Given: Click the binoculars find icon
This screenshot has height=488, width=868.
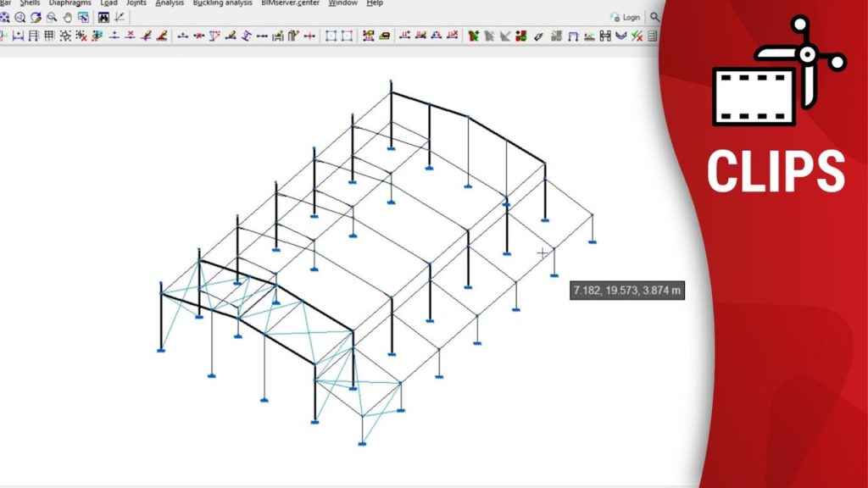Looking at the screenshot, I should [103, 17].
